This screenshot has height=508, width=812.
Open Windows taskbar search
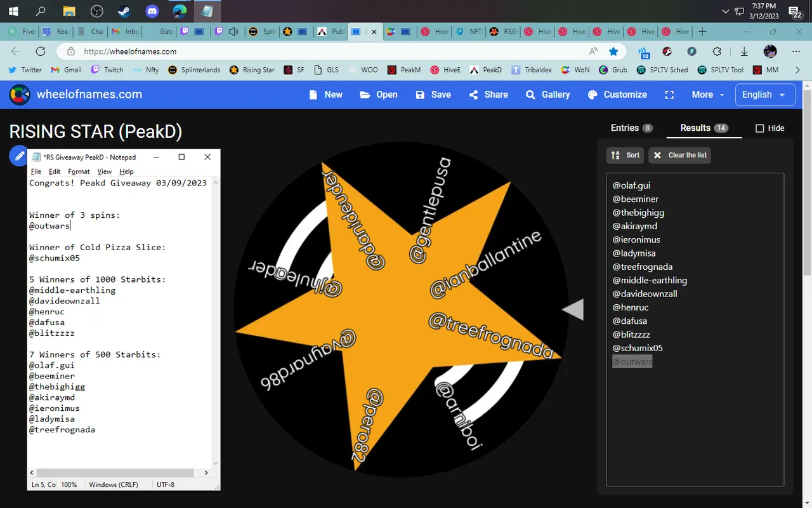click(x=41, y=11)
